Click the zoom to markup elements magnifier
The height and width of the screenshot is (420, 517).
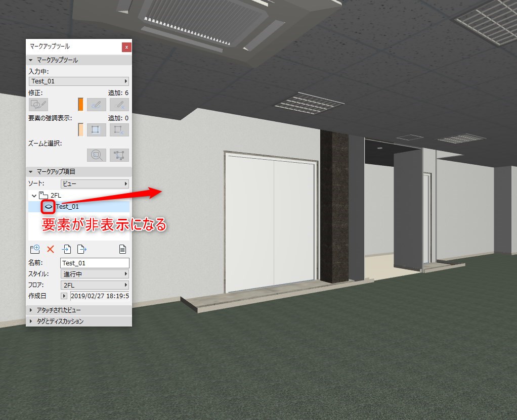96,155
